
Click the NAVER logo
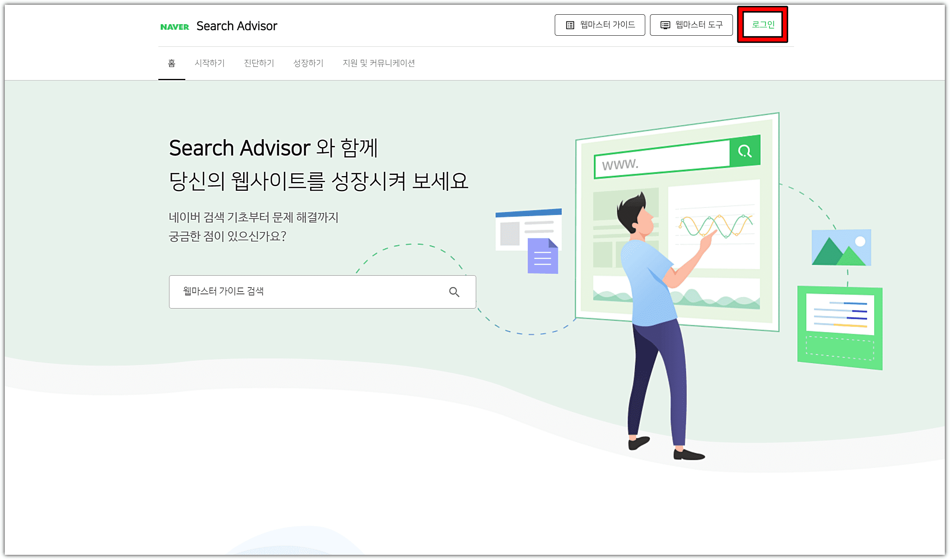(175, 27)
